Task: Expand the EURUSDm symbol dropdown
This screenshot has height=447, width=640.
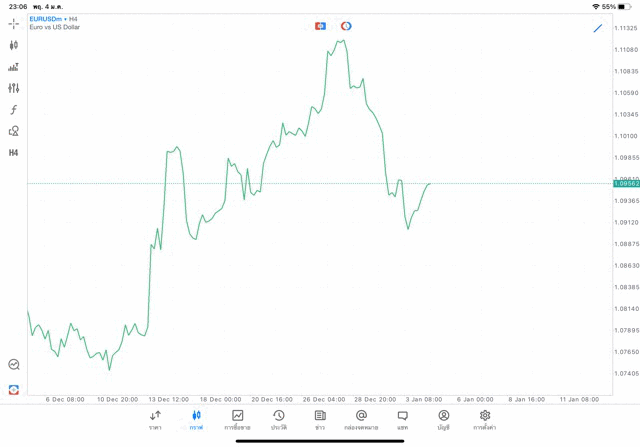Action: coord(48,19)
